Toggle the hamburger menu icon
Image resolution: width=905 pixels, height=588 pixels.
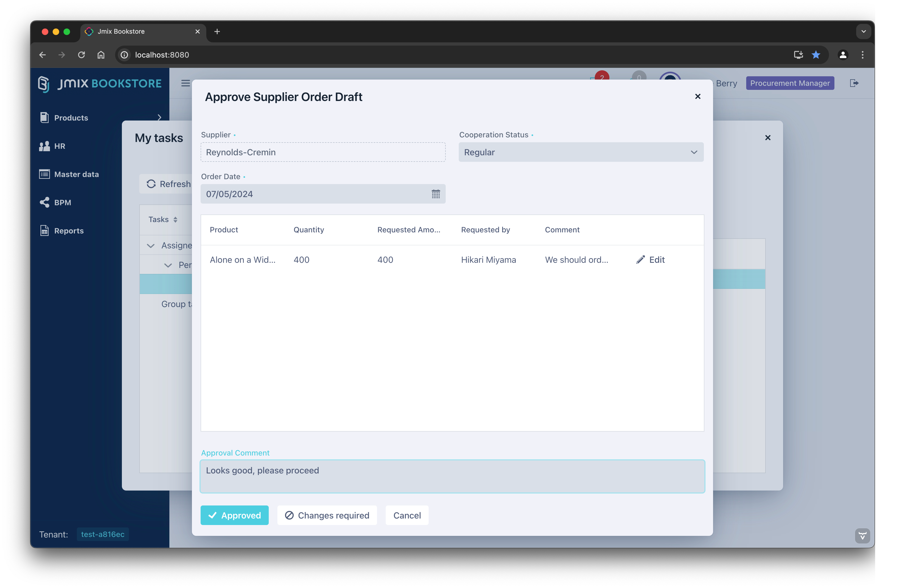point(186,83)
